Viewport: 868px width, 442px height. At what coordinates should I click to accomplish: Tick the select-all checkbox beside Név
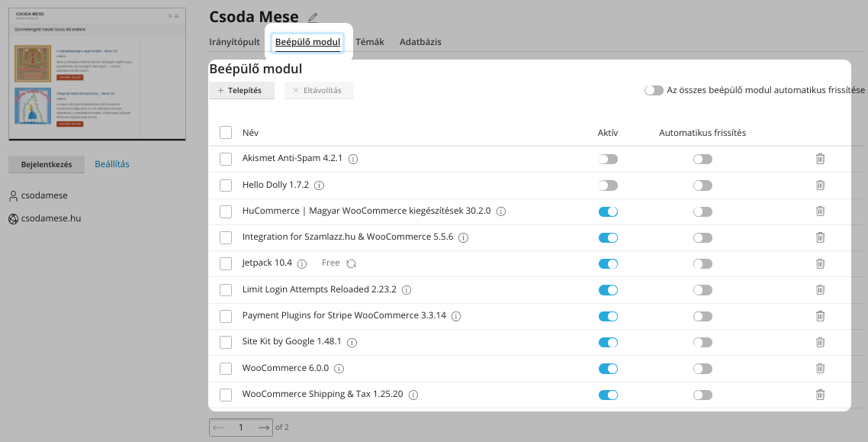[226, 132]
